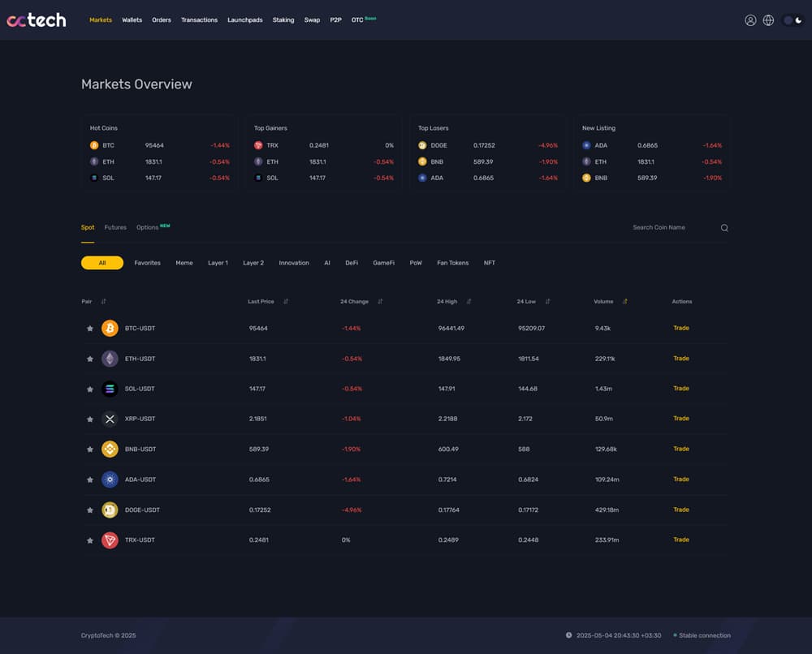Viewport: 812px width, 654px height.
Task: Click the Bitcoin coin icon in BTC-USDT row
Action: pyautogui.click(x=110, y=328)
